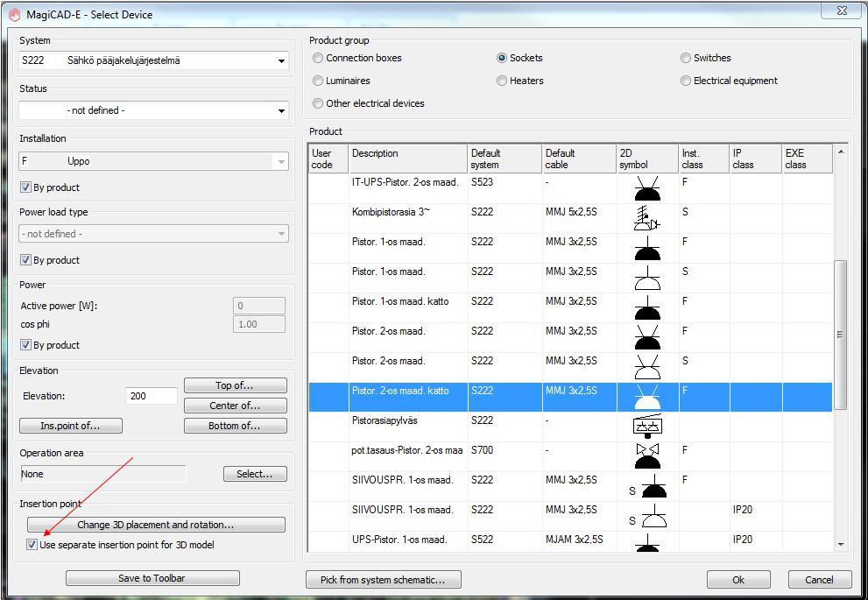
Task: Click the Pistorasiapylväs 2D symbol
Action: click(x=646, y=427)
